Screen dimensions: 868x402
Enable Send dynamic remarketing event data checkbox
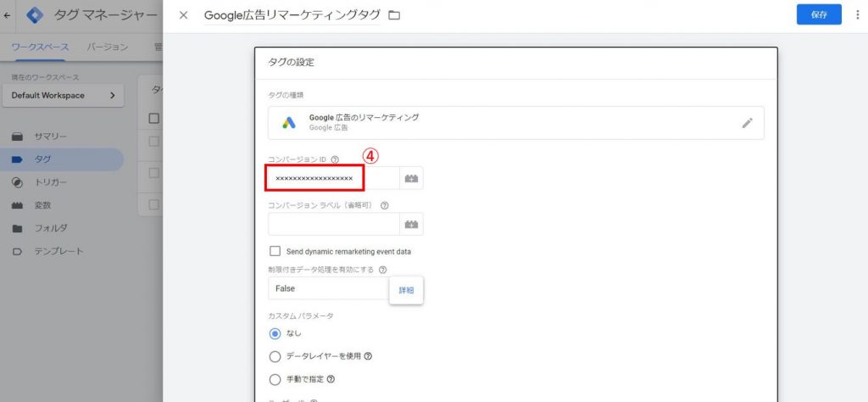click(275, 251)
